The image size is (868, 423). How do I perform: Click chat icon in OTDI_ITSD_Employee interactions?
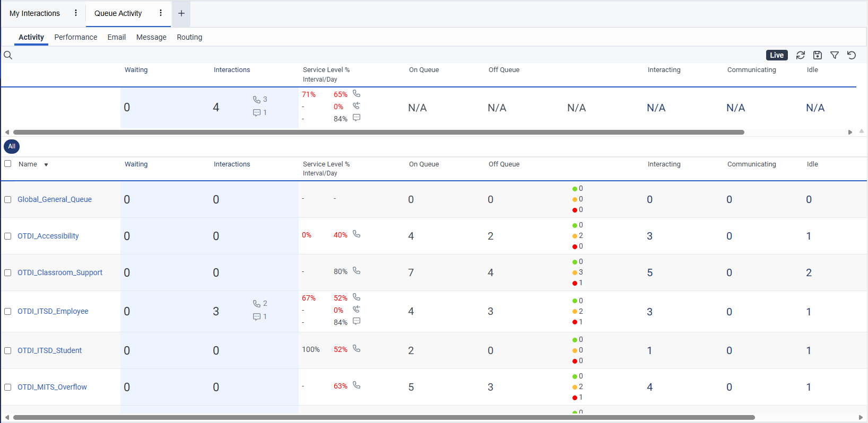tap(257, 316)
